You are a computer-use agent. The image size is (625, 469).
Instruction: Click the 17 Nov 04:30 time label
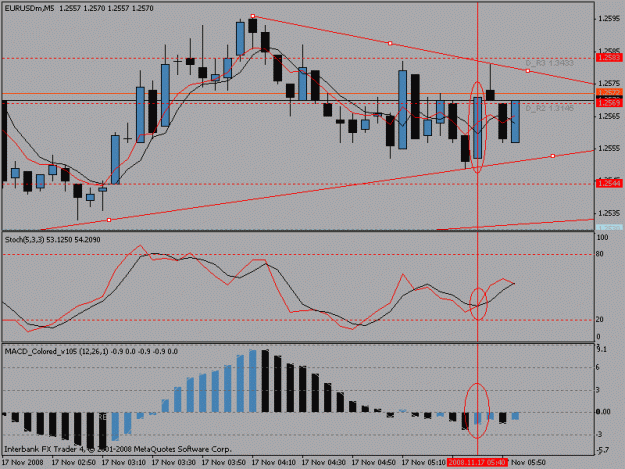(x=324, y=463)
